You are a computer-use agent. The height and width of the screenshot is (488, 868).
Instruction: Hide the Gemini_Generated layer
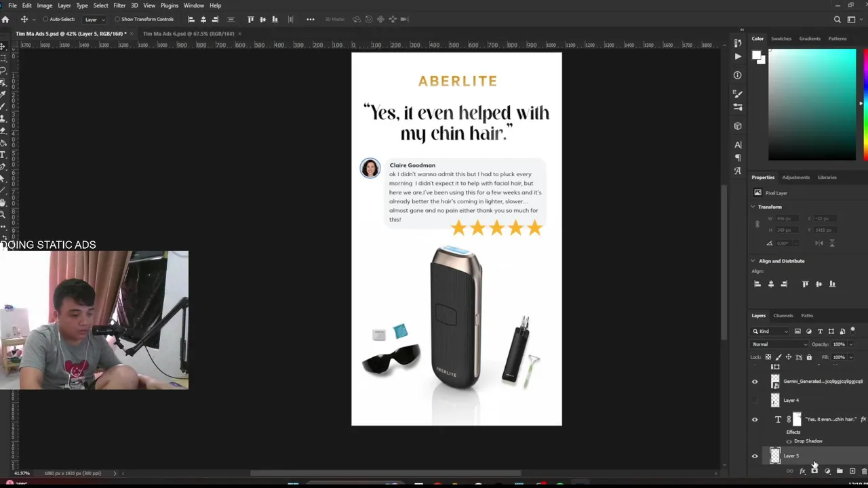755,382
